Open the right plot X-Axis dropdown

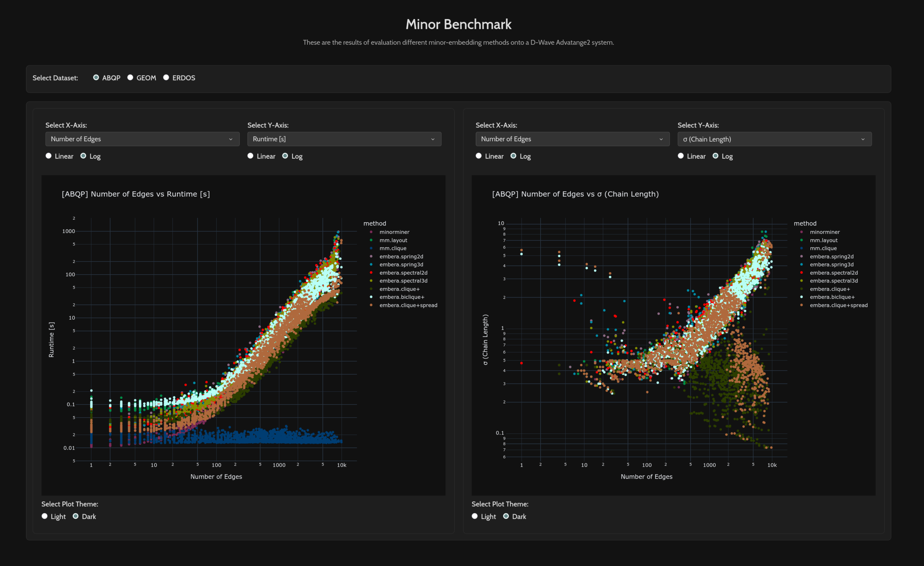coord(572,139)
